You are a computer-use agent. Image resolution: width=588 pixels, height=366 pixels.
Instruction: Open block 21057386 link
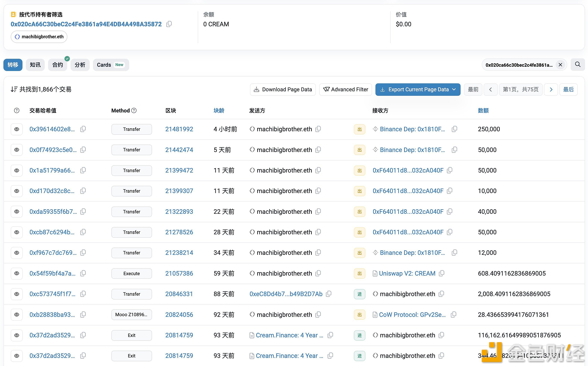179,273
